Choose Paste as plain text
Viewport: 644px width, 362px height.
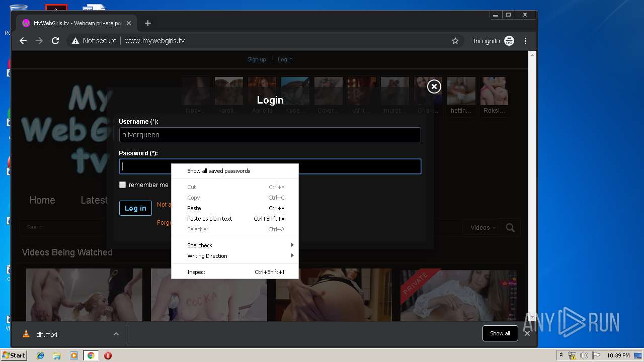point(235,219)
